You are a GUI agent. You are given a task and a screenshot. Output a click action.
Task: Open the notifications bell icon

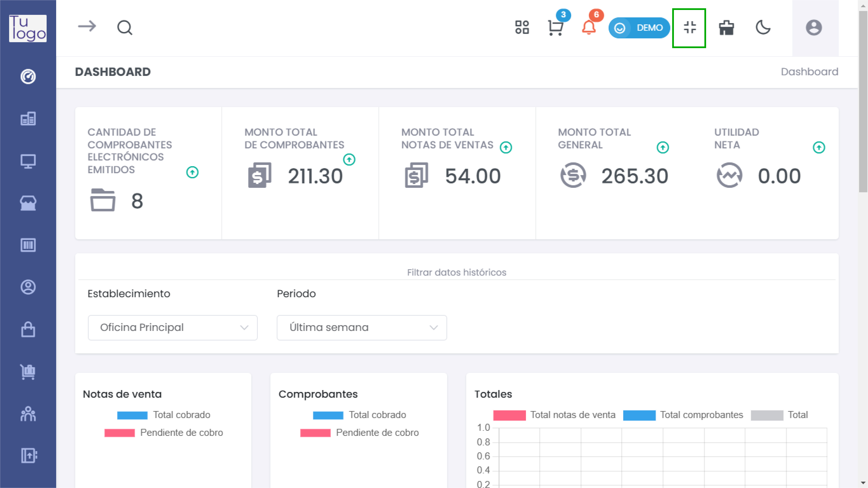[589, 28]
